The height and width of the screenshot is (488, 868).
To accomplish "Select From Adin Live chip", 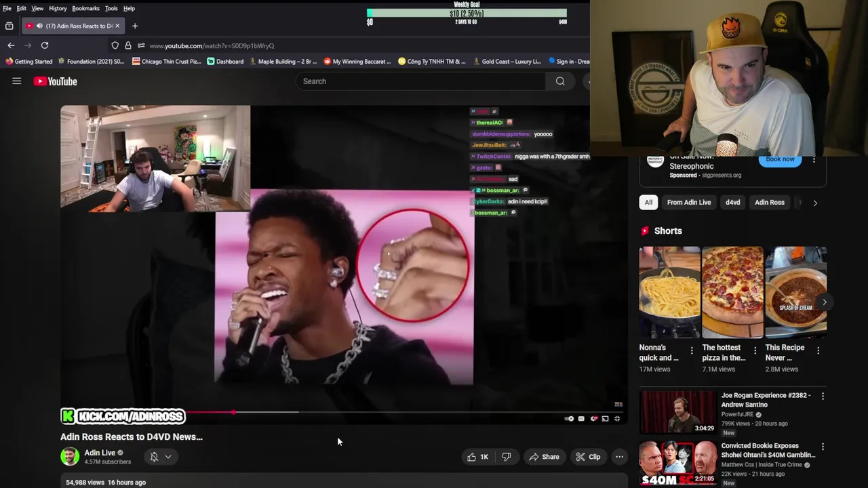I will coord(689,202).
